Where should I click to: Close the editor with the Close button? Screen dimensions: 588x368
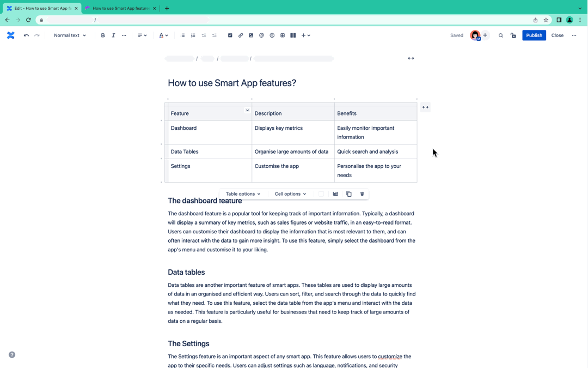pyautogui.click(x=557, y=35)
